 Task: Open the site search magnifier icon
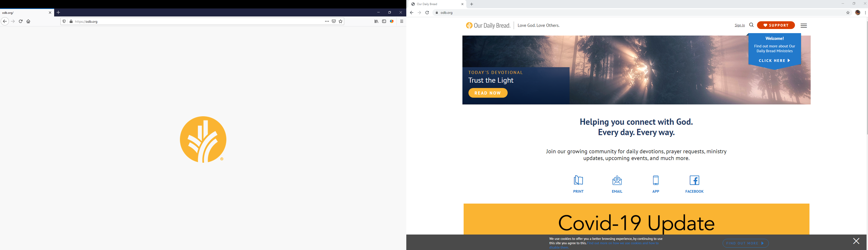coord(751,25)
